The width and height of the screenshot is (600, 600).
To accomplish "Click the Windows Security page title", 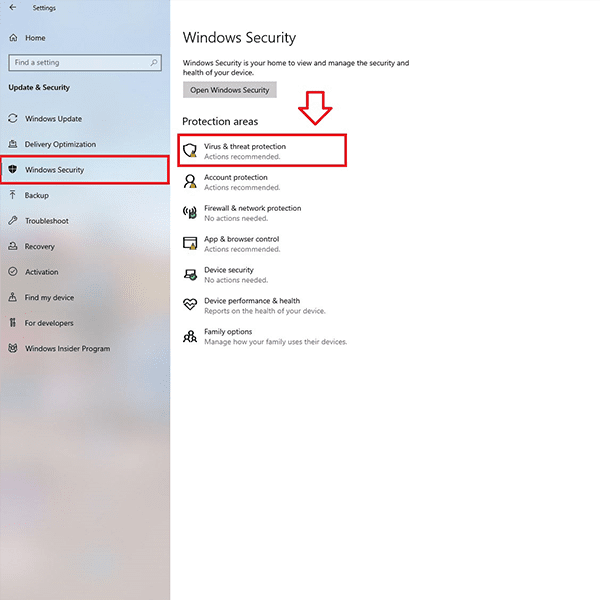I will point(239,38).
